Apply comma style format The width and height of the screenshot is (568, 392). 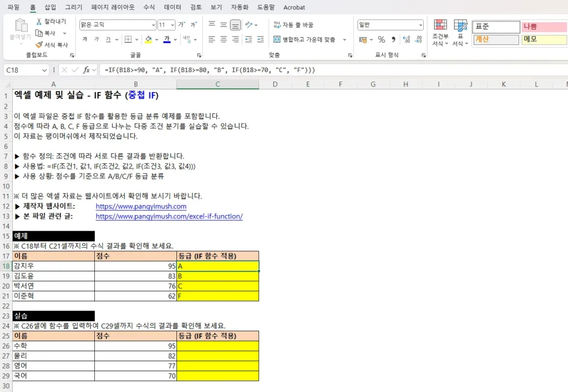point(393,39)
